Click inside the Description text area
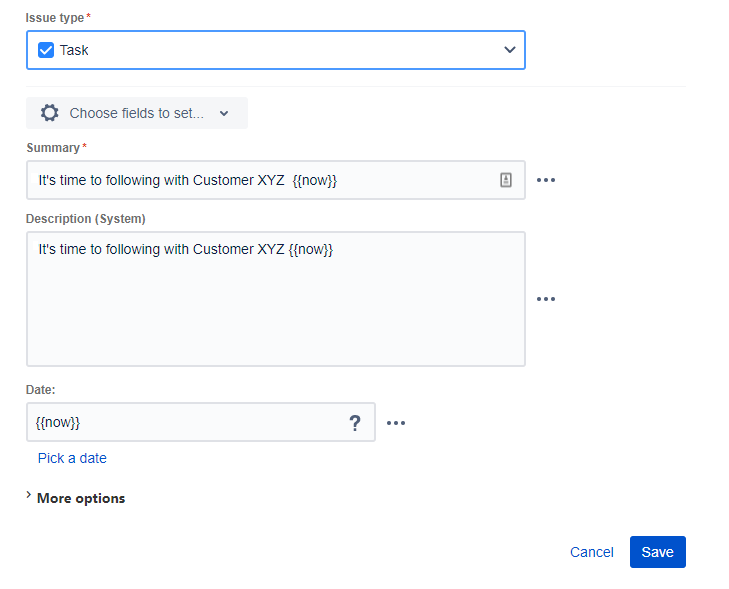This screenshot has height=589, width=729. coord(275,310)
